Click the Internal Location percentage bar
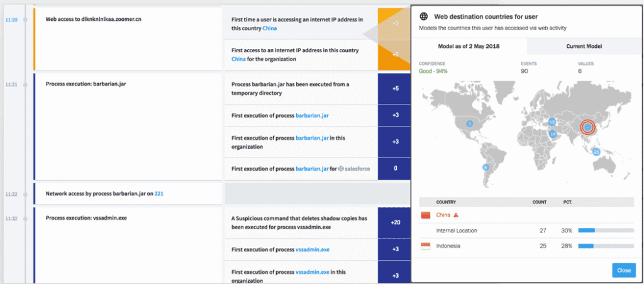This screenshot has height=284, width=644. click(606, 231)
